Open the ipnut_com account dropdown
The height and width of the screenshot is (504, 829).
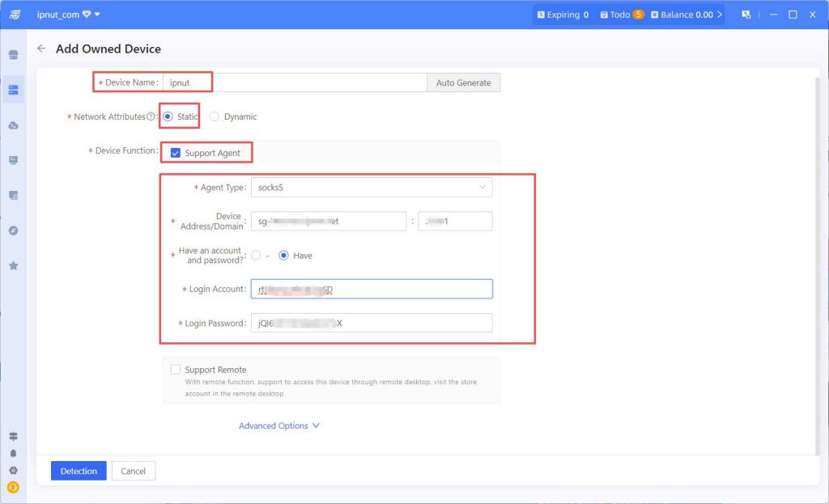[x=69, y=15]
